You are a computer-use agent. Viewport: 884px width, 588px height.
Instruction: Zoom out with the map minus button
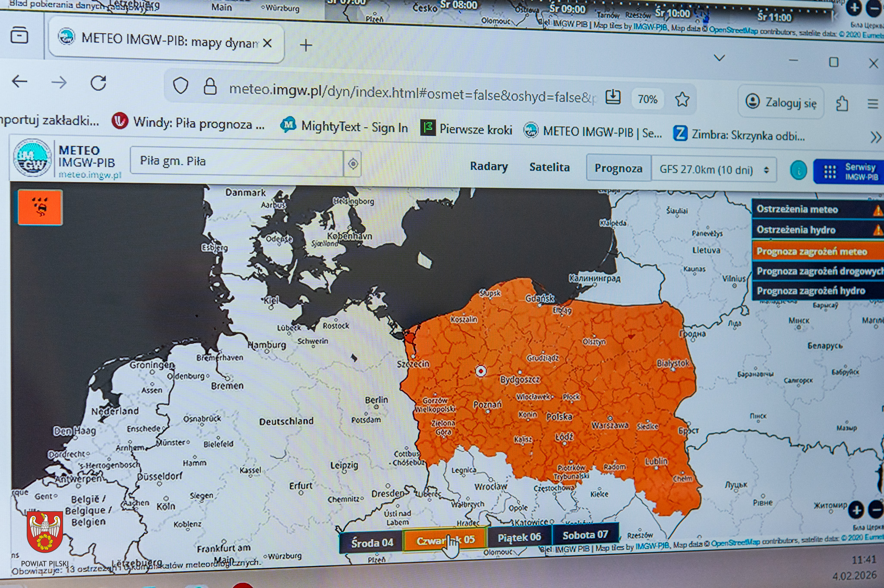pos(876,510)
